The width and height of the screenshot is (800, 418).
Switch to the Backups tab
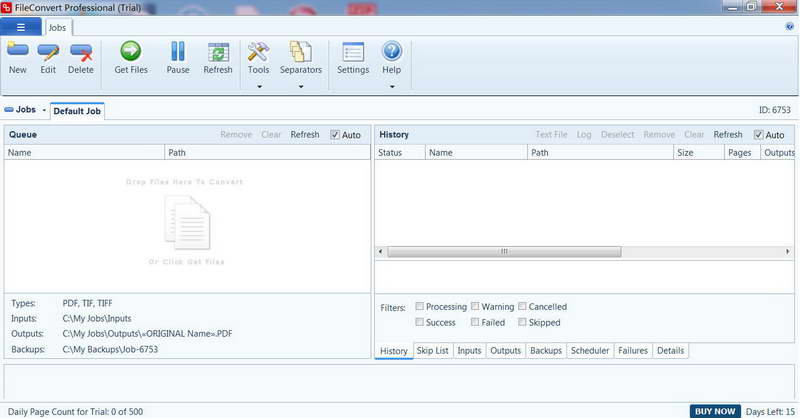pyautogui.click(x=545, y=351)
